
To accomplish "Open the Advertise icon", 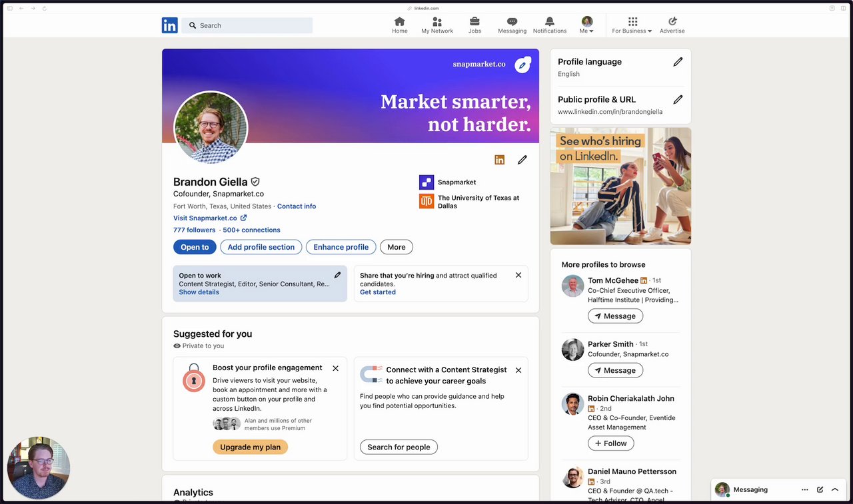I will [x=672, y=25].
